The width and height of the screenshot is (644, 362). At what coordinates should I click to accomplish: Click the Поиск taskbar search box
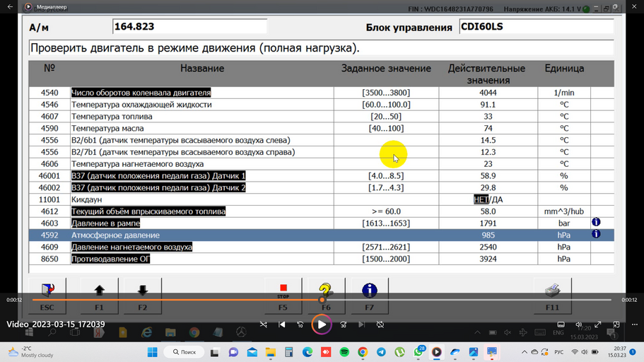pyautogui.click(x=184, y=352)
